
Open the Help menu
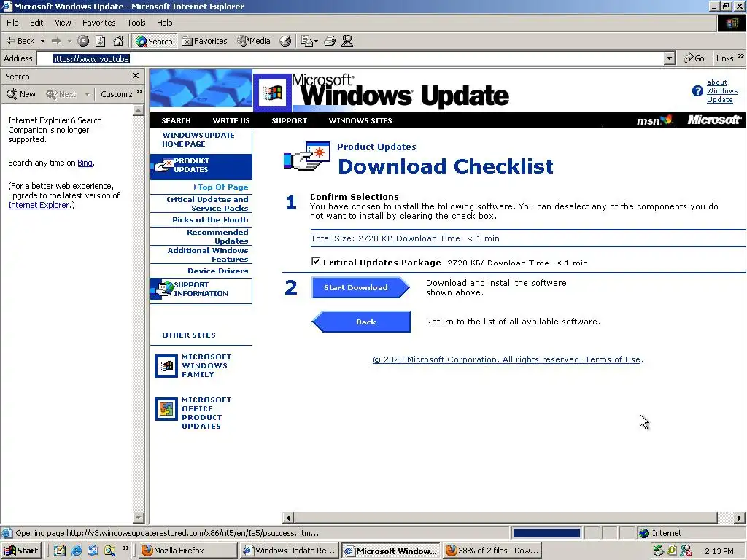164,23
